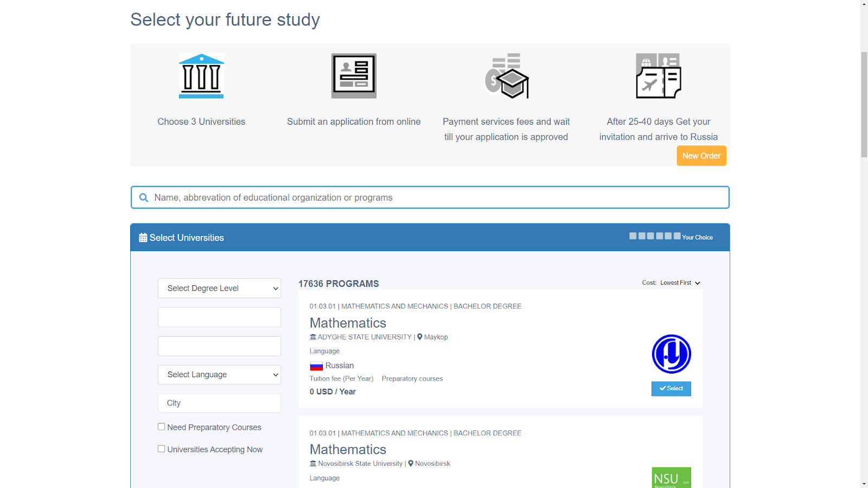This screenshot has height=488, width=868.
Task: Click the 01.03.01 code line in the Adyghe card
Action: (416, 306)
